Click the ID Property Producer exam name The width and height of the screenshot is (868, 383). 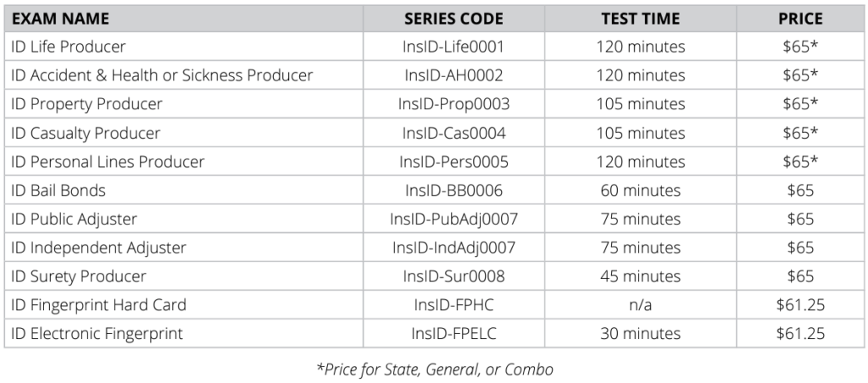click(x=86, y=104)
